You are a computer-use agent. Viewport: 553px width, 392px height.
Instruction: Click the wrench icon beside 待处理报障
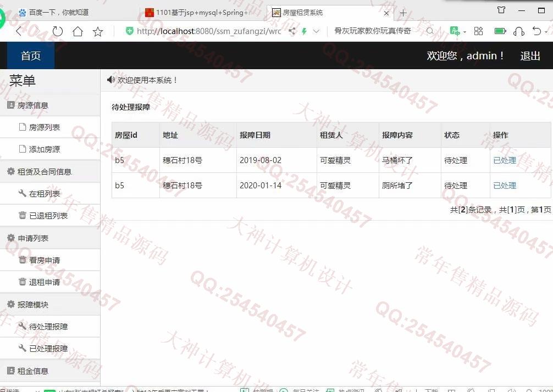click(x=22, y=326)
